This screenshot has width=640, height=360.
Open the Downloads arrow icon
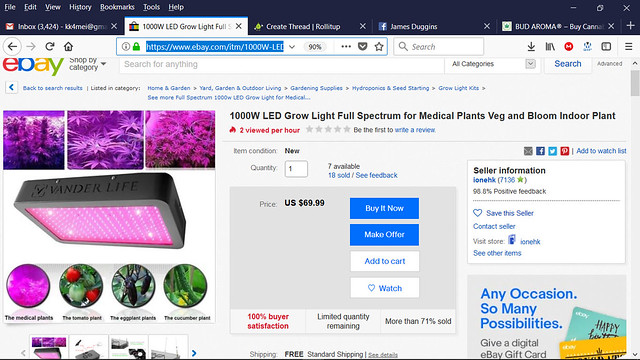pyautogui.click(x=531, y=47)
